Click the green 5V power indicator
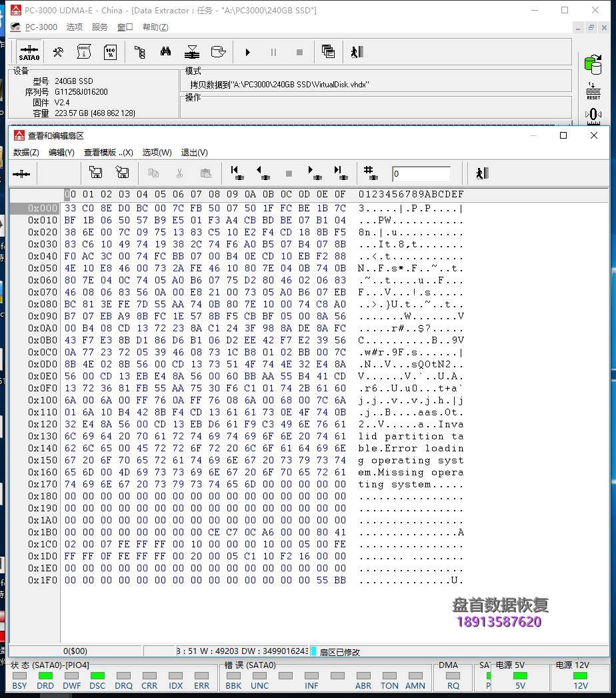The width and height of the screenshot is (616, 698). [x=520, y=676]
